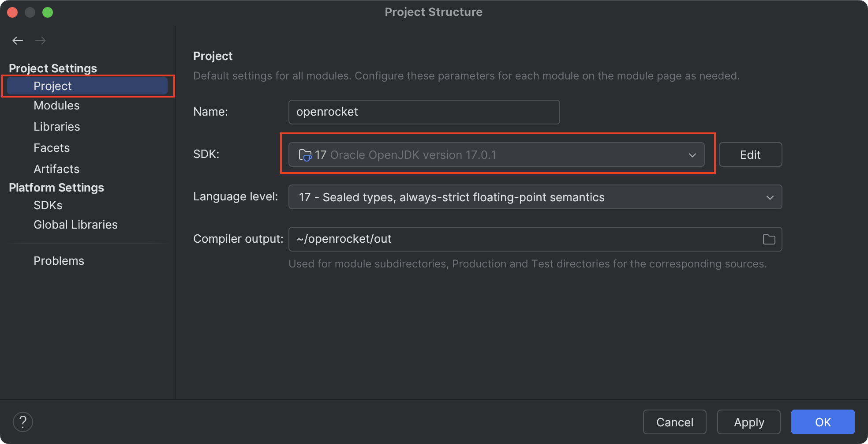
Task: Open the Libraries settings page
Action: 56,127
